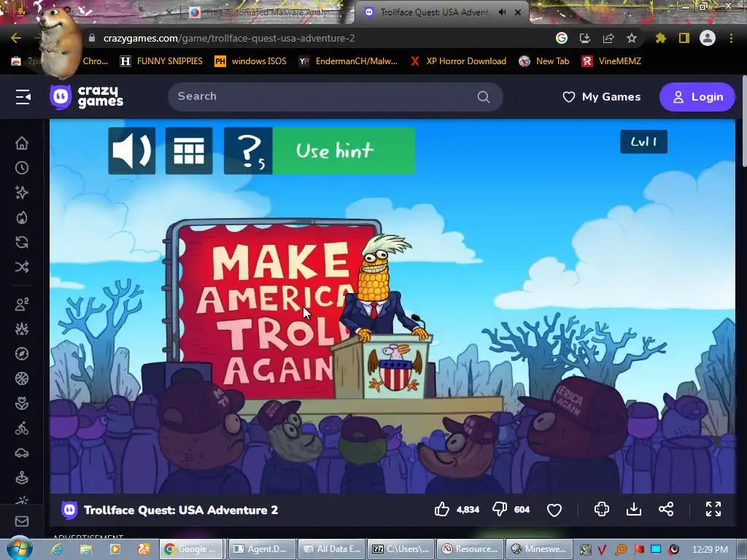Screen dimensions: 747x560
Task: Open My Games favorites
Action: [602, 97]
